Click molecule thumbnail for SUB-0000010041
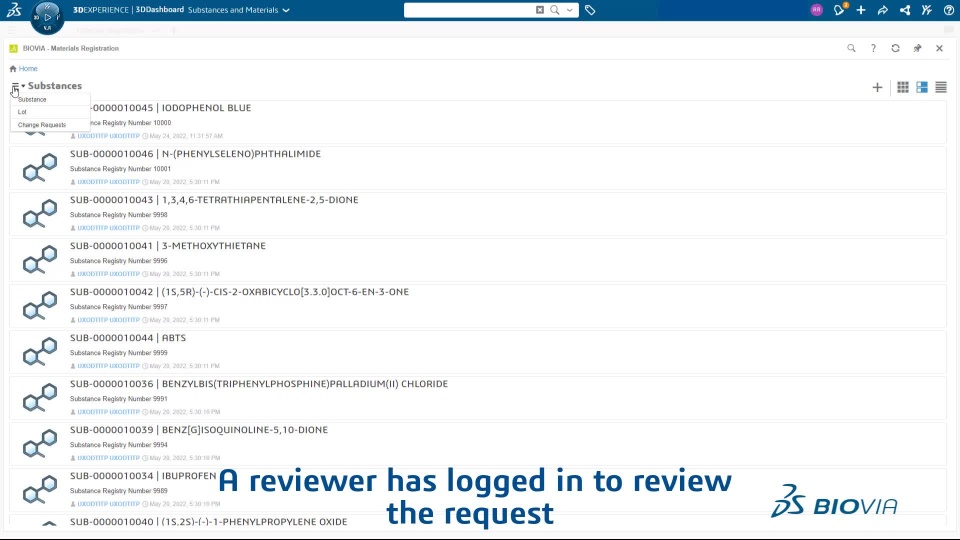 point(40,260)
